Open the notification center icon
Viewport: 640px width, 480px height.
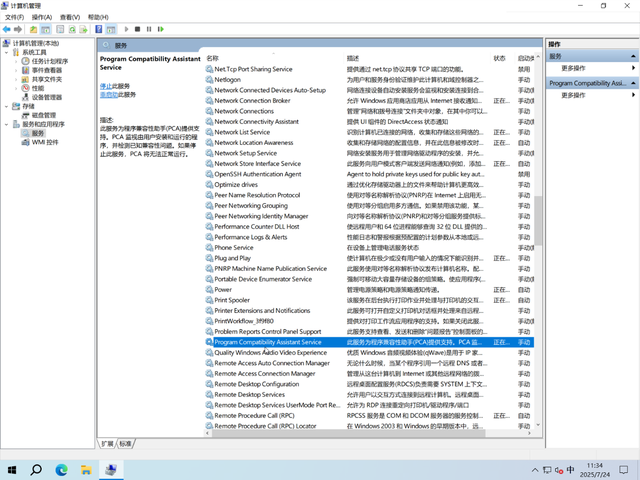[624, 470]
